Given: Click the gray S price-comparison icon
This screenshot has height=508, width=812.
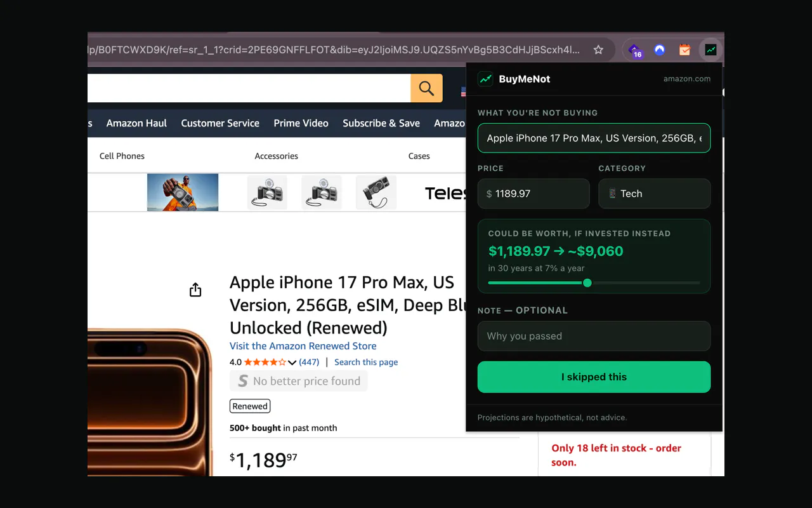Looking at the screenshot, I should (242, 381).
